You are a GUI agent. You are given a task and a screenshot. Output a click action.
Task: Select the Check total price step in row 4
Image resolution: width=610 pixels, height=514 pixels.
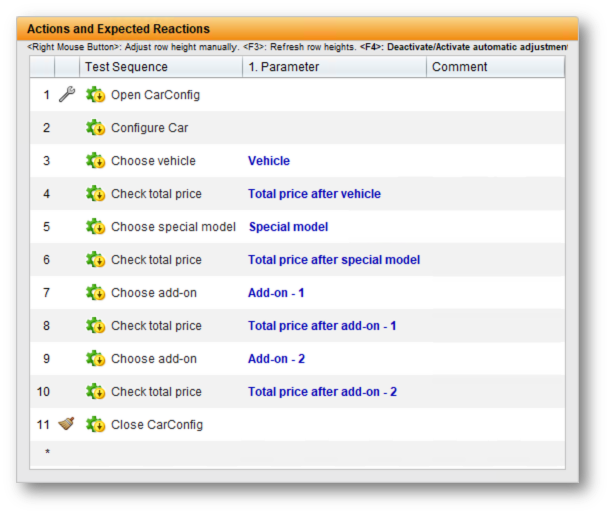tap(156, 193)
